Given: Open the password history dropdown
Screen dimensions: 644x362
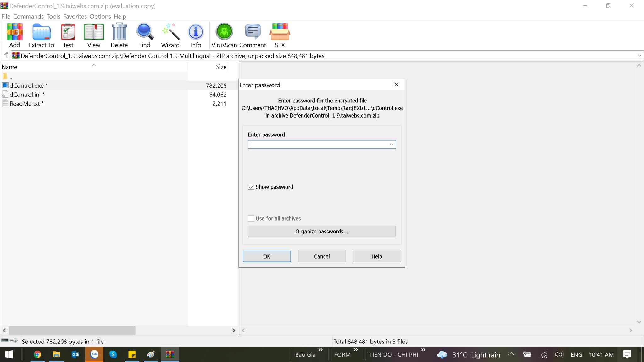Looking at the screenshot, I should [391, 144].
